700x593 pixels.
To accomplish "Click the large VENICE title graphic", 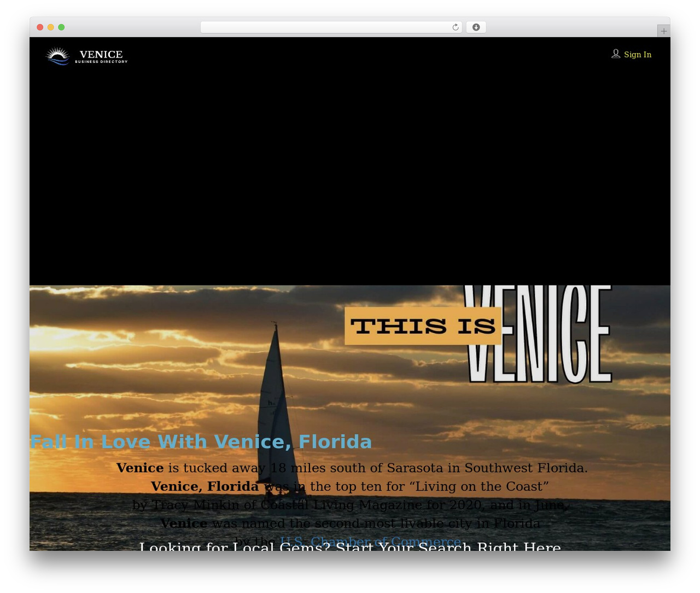I will 539,334.
